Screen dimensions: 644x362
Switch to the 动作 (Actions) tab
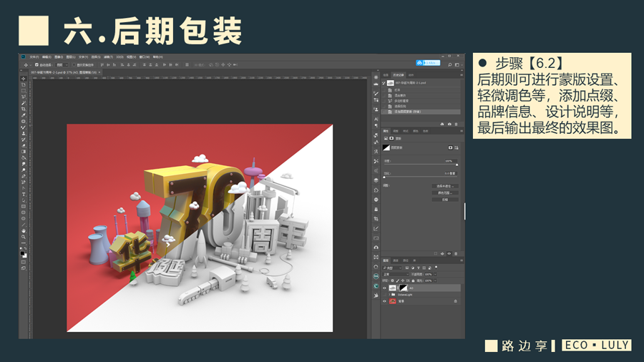point(411,75)
